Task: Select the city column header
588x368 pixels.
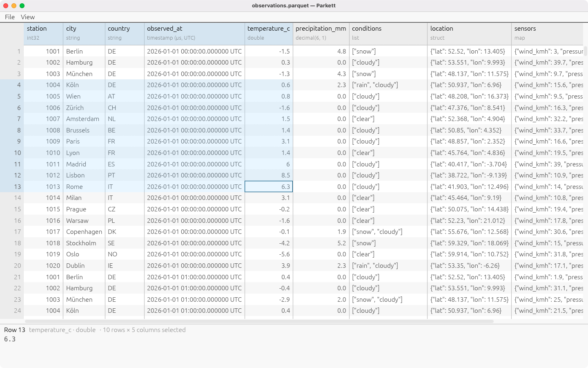Action: click(x=84, y=34)
